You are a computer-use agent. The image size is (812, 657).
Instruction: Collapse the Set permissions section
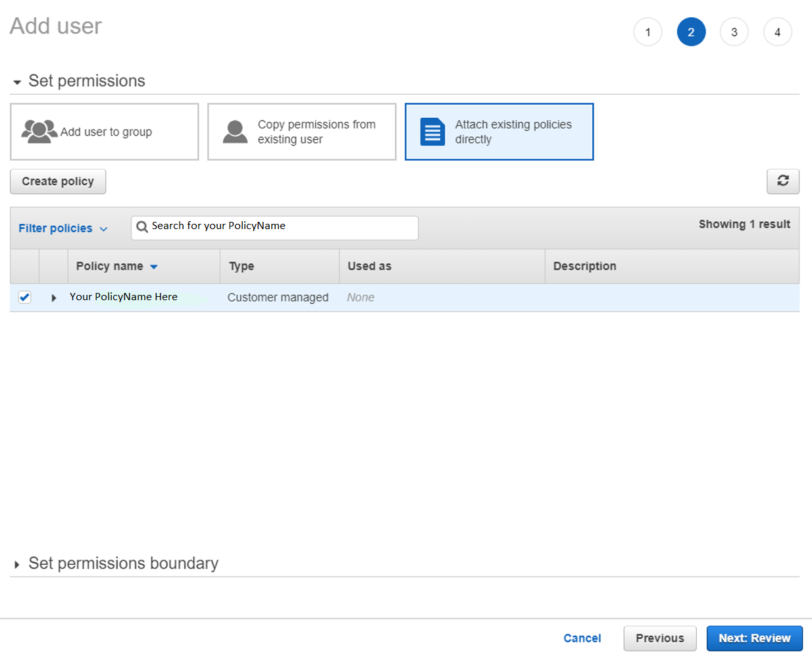click(x=16, y=81)
